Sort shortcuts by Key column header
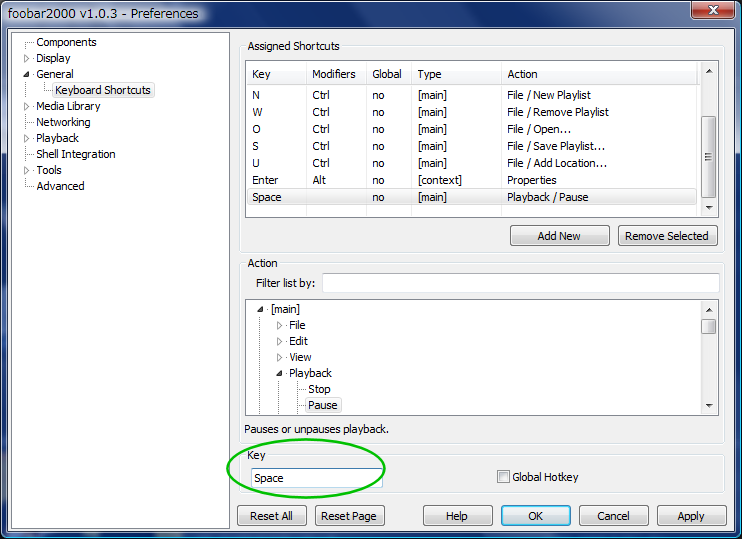742x539 pixels. click(x=276, y=74)
